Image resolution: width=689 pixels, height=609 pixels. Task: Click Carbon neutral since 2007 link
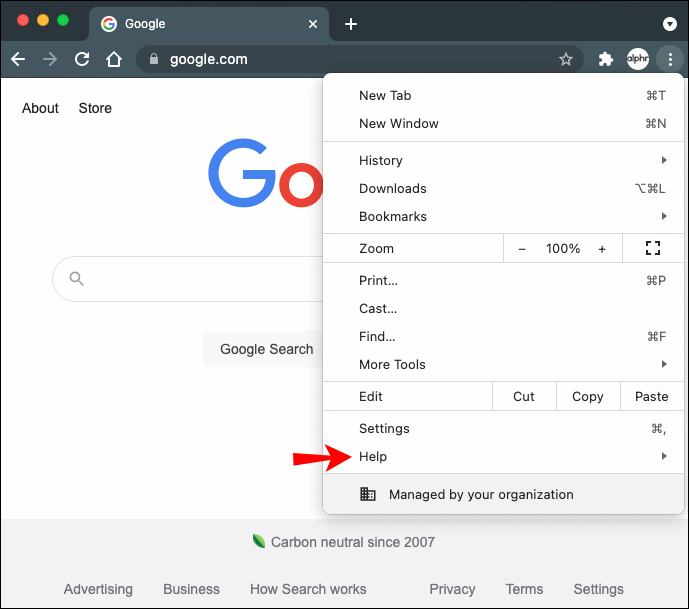click(353, 542)
